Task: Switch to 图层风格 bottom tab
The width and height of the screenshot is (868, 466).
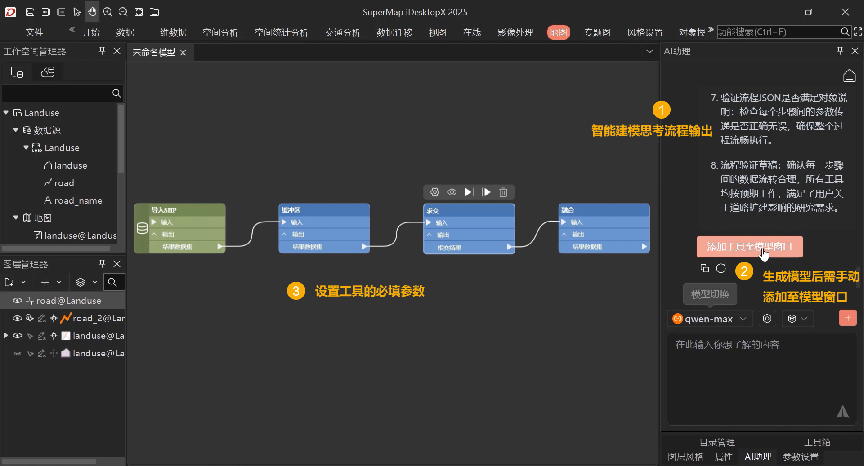Action: pyautogui.click(x=685, y=457)
